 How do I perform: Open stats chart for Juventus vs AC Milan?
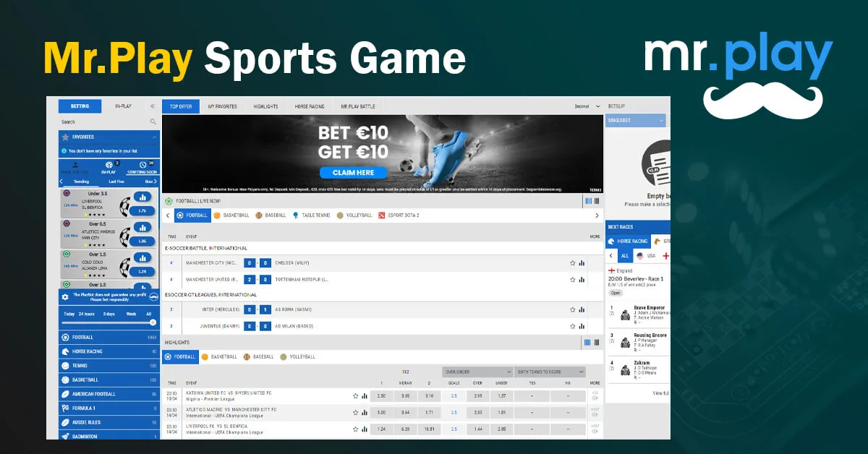pos(581,326)
